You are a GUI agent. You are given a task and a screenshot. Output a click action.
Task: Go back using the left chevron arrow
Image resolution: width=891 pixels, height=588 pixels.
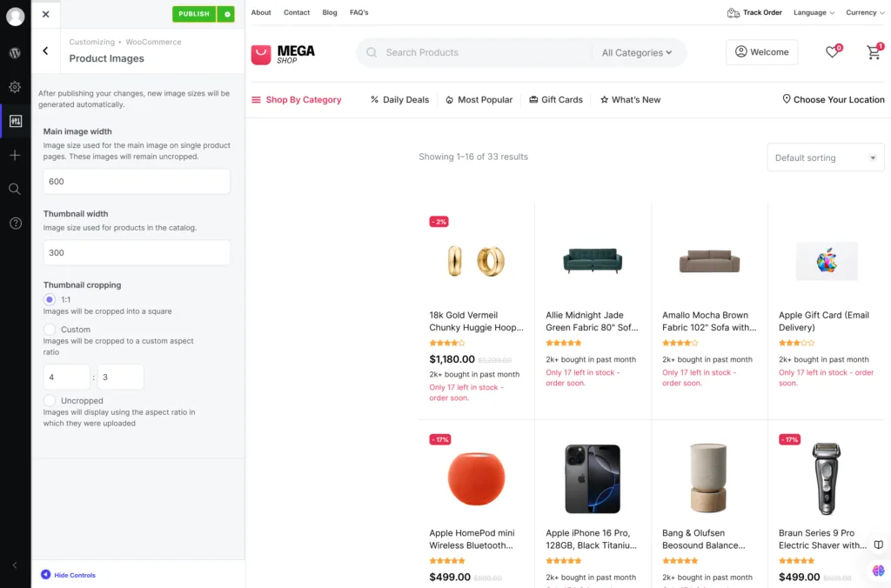(45, 50)
